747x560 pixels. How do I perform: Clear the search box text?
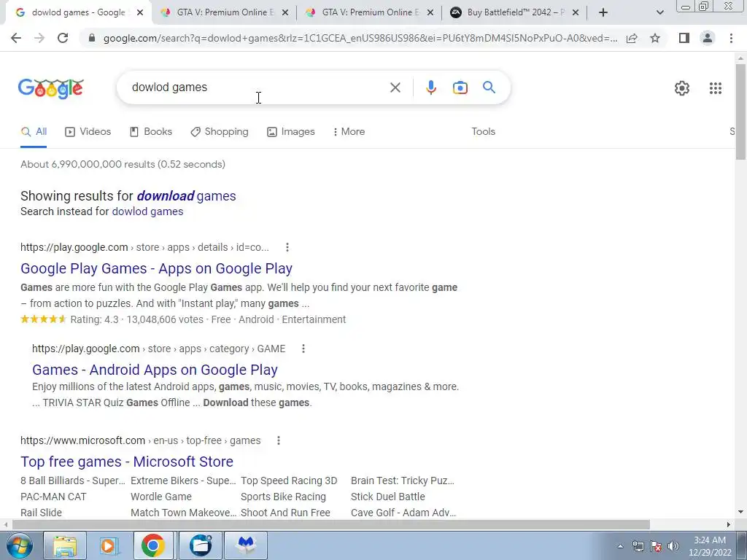395,87
